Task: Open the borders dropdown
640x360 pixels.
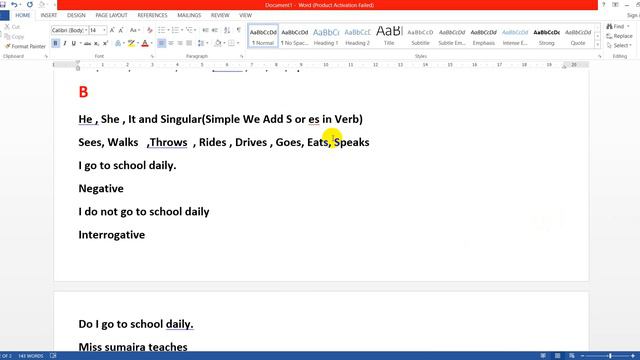Action: (x=238, y=43)
